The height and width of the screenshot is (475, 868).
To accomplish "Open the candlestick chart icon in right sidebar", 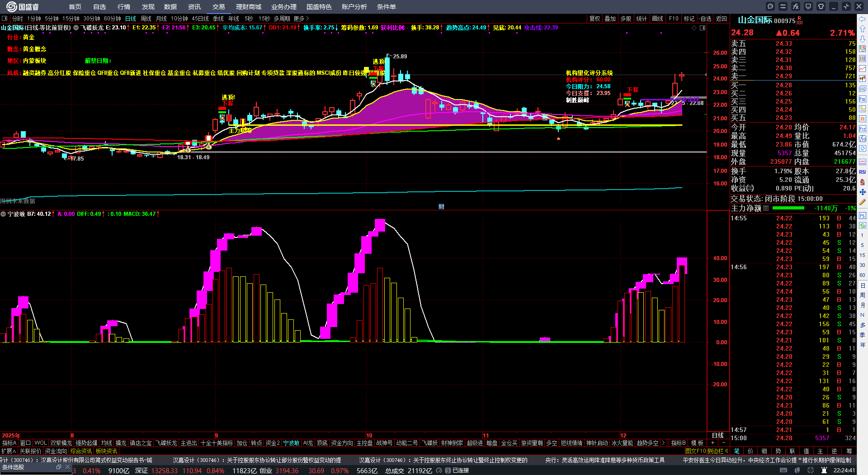I will [x=863, y=79].
